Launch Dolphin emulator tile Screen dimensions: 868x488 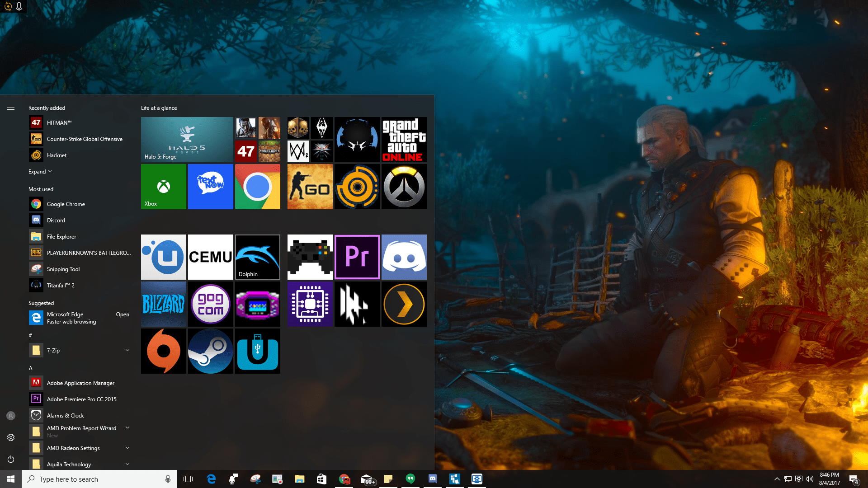(257, 257)
